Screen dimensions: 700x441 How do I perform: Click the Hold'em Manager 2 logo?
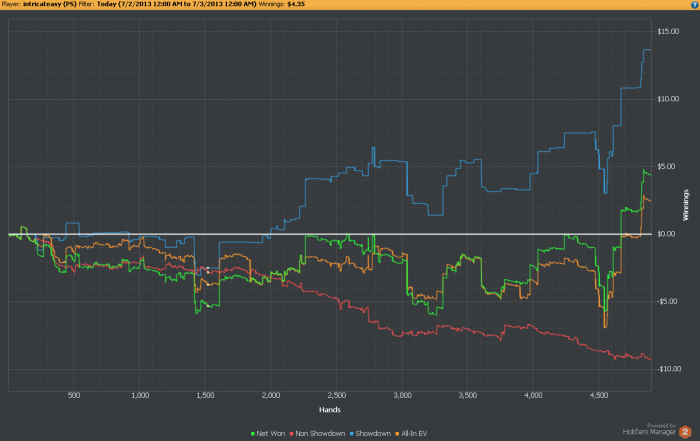[685, 432]
